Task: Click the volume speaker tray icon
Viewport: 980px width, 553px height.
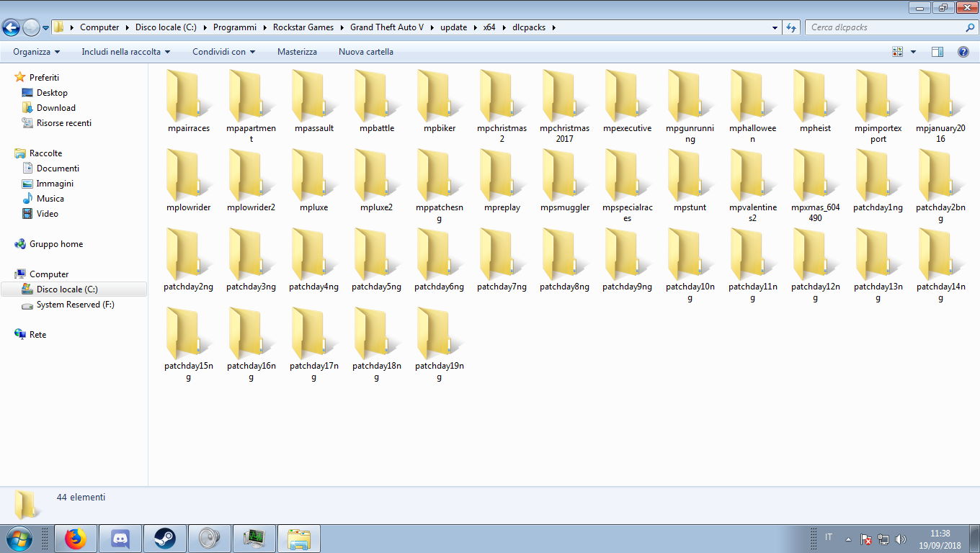Action: (900, 539)
